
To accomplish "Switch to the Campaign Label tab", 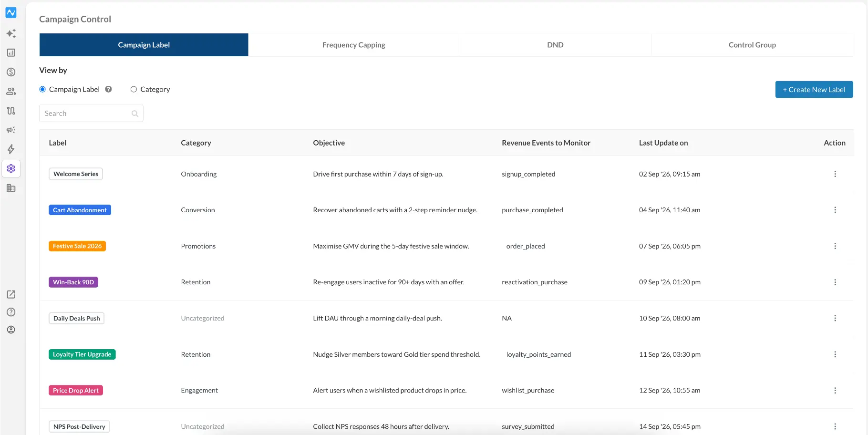I will pyautogui.click(x=144, y=45).
